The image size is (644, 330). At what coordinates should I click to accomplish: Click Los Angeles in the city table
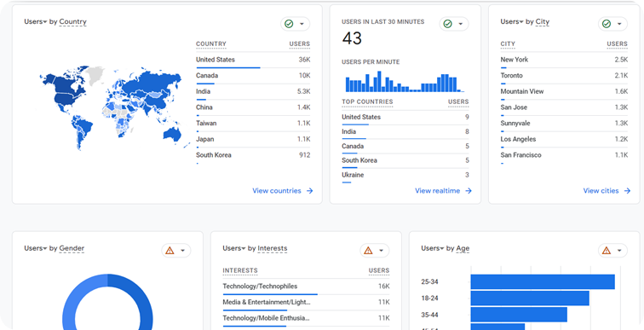pyautogui.click(x=518, y=139)
